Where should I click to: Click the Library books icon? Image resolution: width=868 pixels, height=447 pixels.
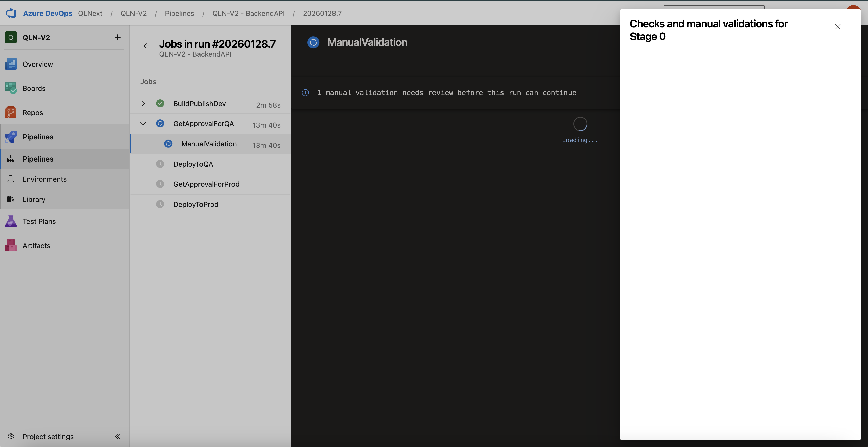(x=11, y=199)
